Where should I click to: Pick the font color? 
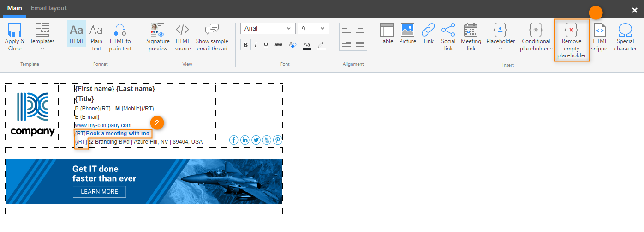coord(307,45)
